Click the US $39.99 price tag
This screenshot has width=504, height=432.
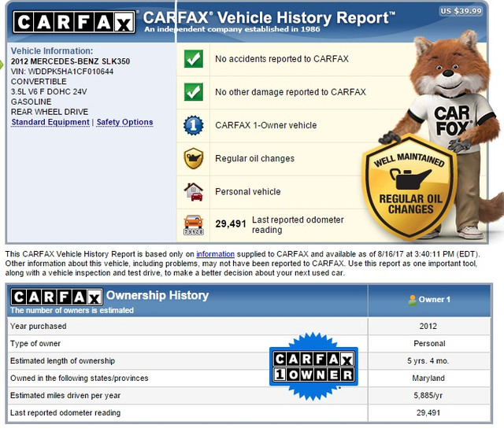[x=461, y=11]
